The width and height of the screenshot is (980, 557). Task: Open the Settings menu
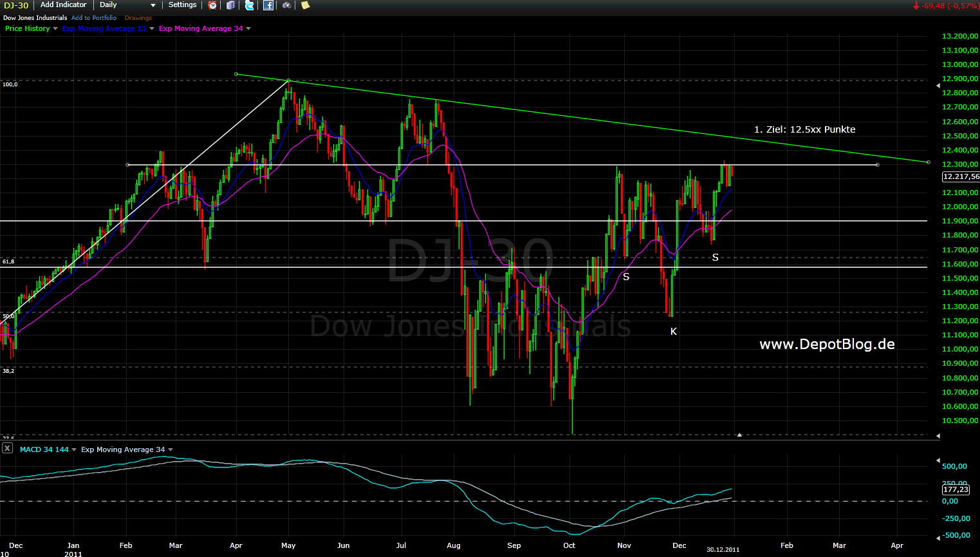182,5
